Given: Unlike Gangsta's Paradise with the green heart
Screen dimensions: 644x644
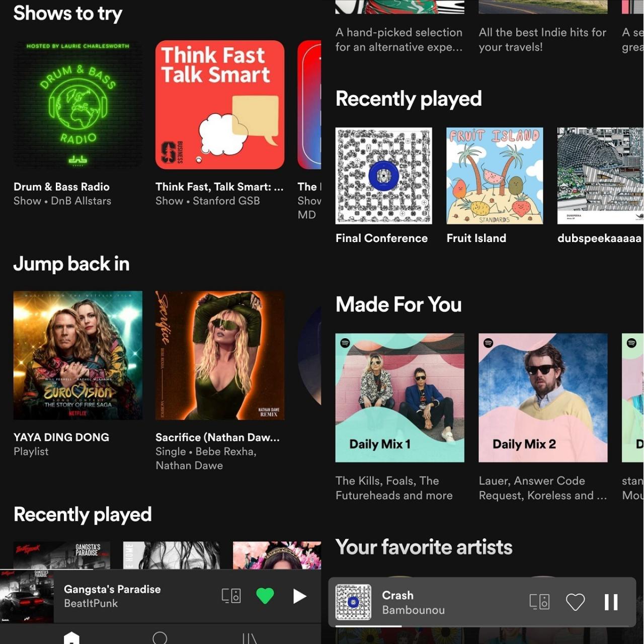Looking at the screenshot, I should click(x=265, y=596).
